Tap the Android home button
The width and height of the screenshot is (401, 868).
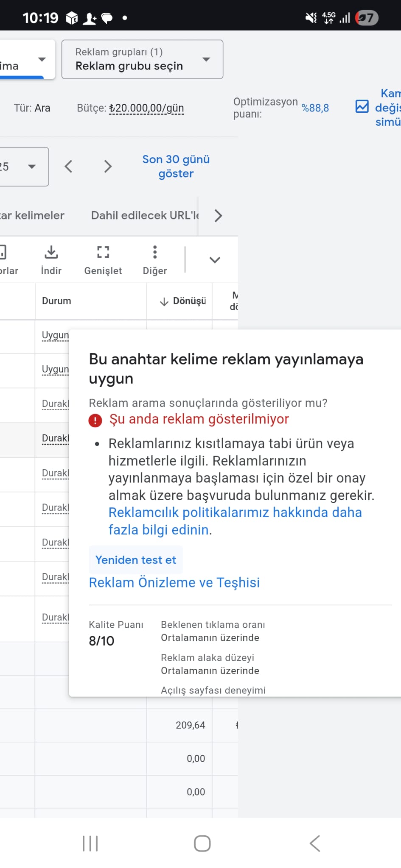(202, 843)
